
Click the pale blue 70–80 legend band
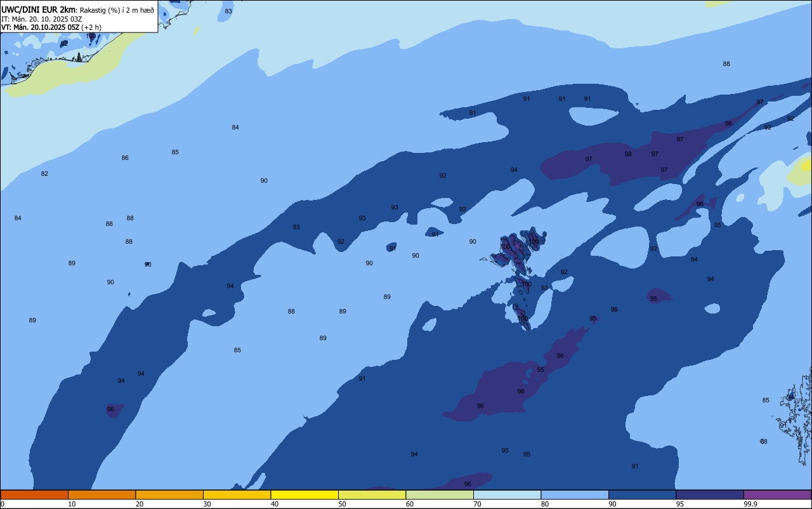click(507, 494)
